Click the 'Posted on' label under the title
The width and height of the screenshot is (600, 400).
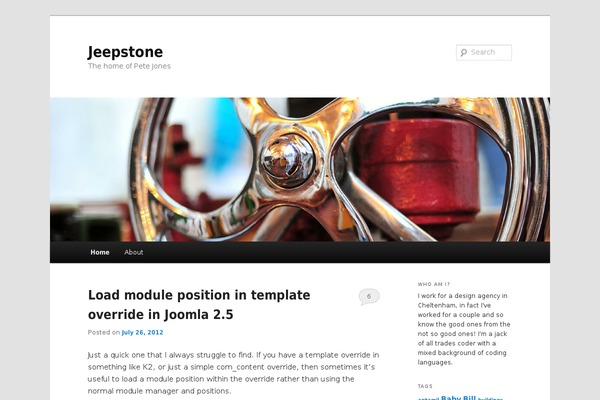coord(104,332)
